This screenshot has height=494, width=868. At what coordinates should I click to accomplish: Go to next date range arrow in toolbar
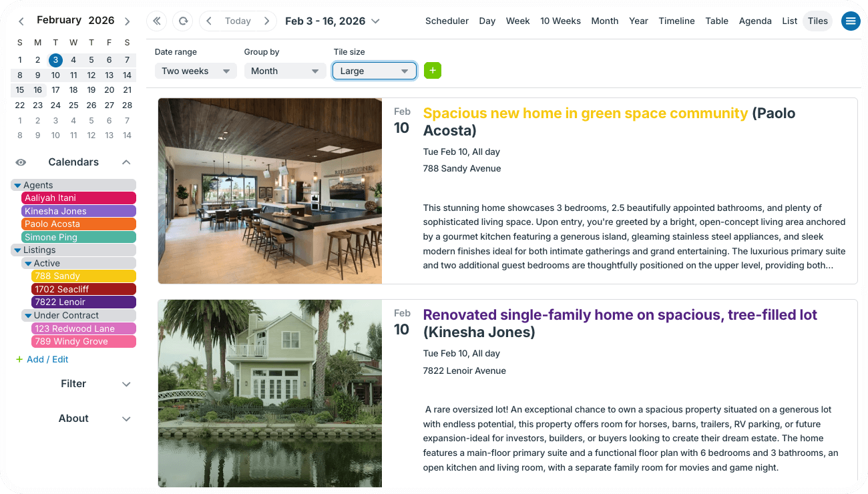[266, 21]
